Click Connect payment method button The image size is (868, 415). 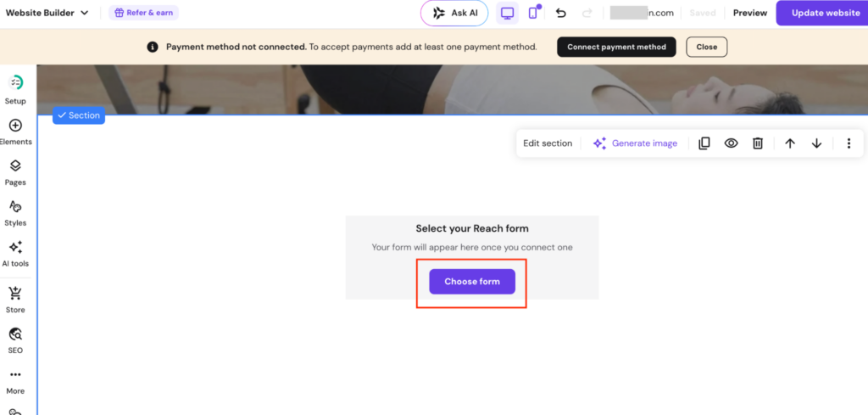(617, 47)
